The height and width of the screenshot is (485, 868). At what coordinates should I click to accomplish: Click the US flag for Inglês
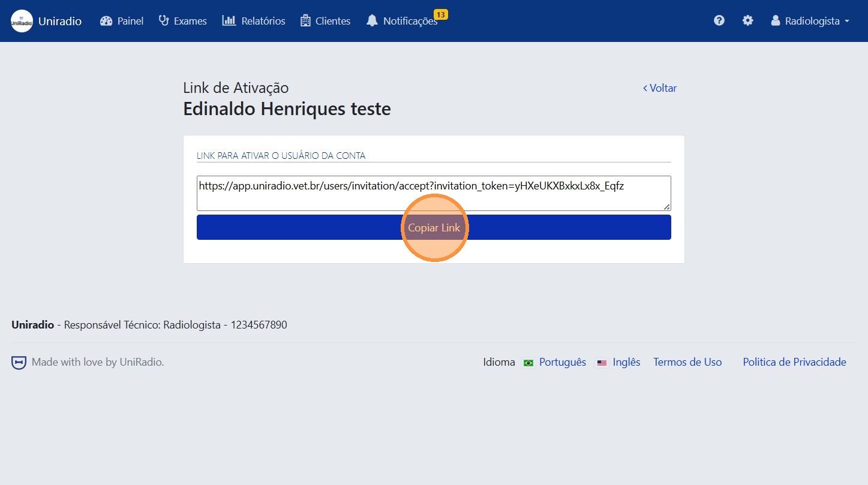pyautogui.click(x=602, y=363)
